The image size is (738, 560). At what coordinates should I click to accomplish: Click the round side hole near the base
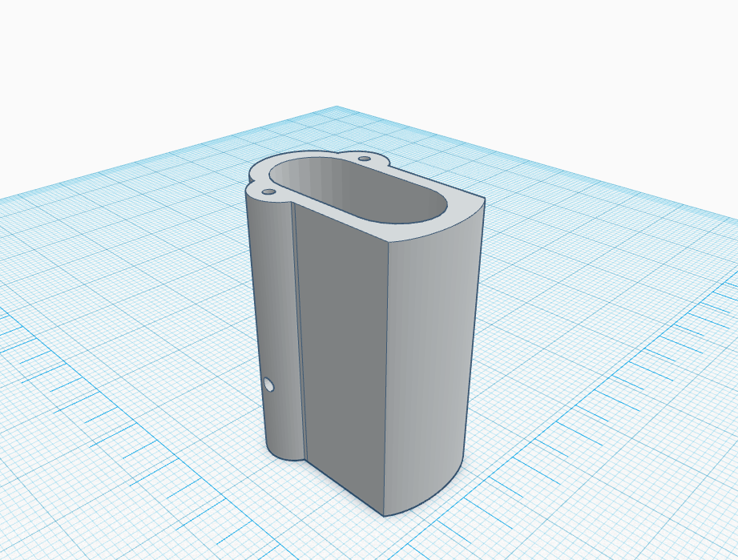(x=269, y=385)
